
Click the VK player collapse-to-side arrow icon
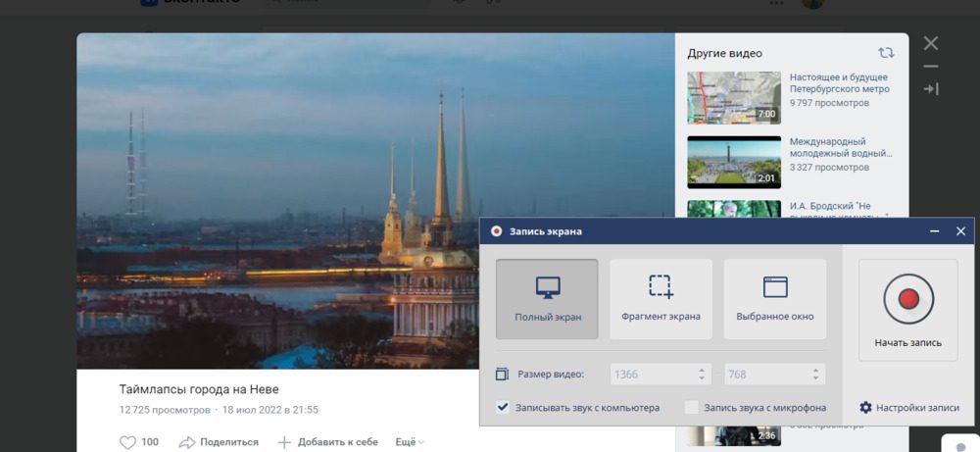[x=931, y=89]
